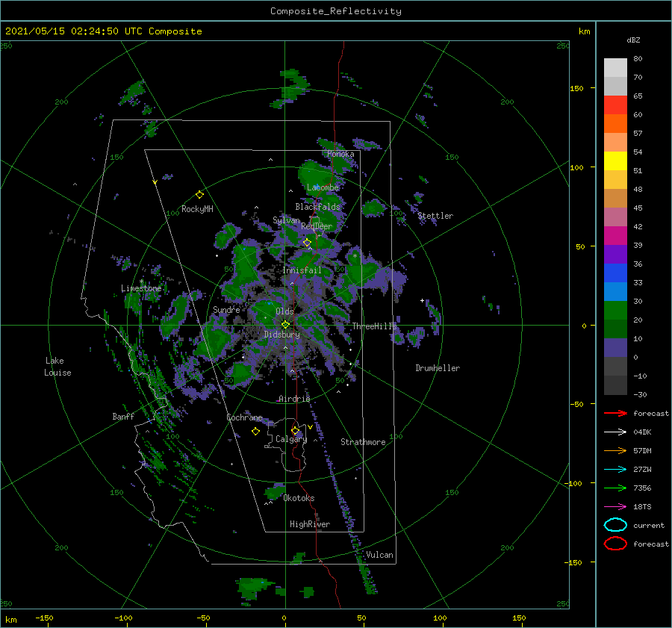Click the cyan current ellipse in the legend

click(615, 525)
